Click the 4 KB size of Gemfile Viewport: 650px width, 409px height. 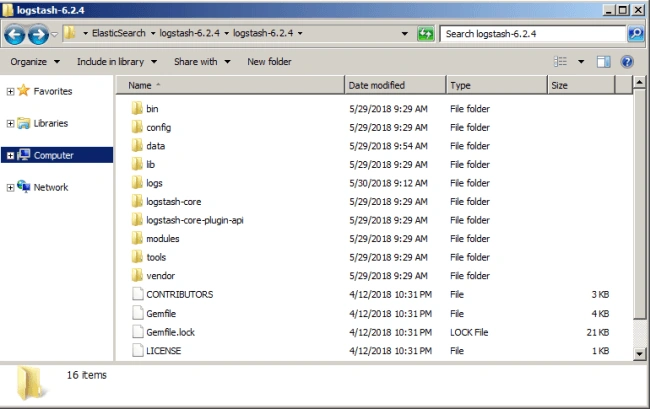pos(600,314)
